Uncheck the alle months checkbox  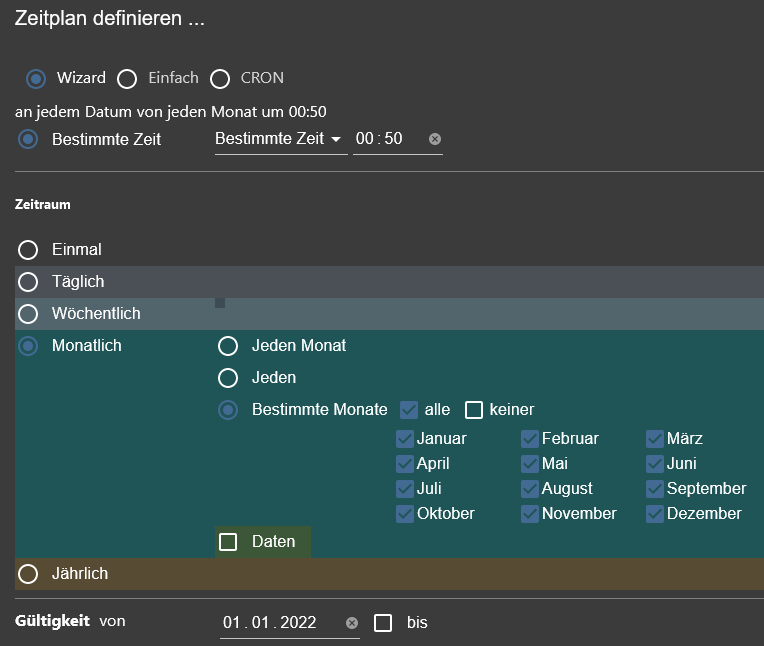[409, 410]
